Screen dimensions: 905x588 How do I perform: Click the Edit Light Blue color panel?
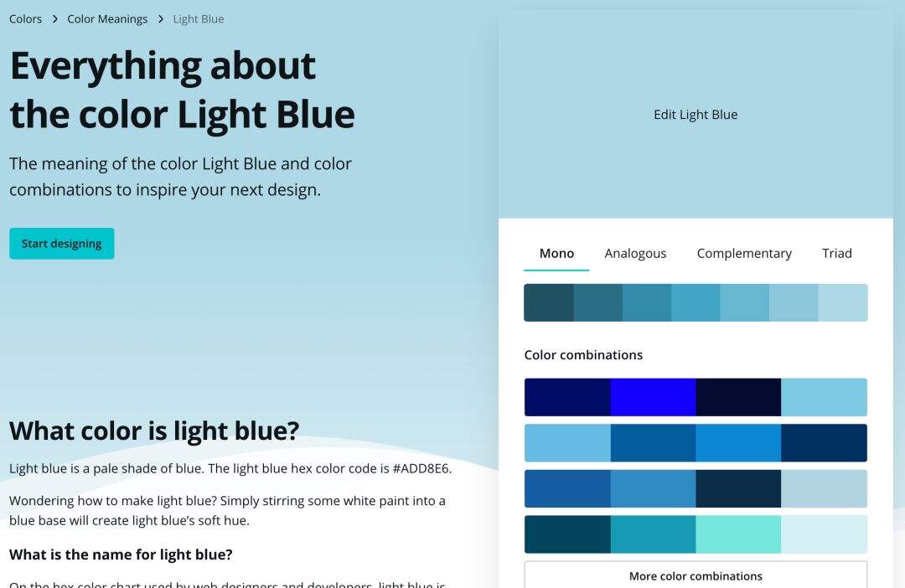pos(696,114)
